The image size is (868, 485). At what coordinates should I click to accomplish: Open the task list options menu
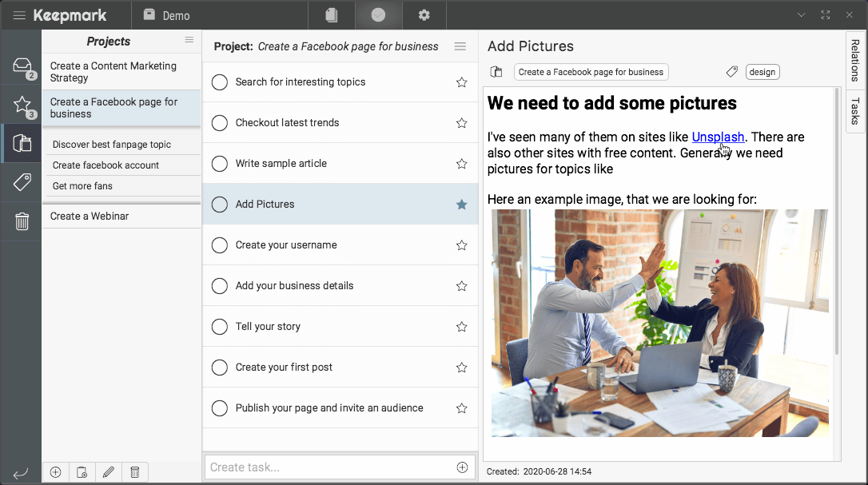[x=460, y=46]
